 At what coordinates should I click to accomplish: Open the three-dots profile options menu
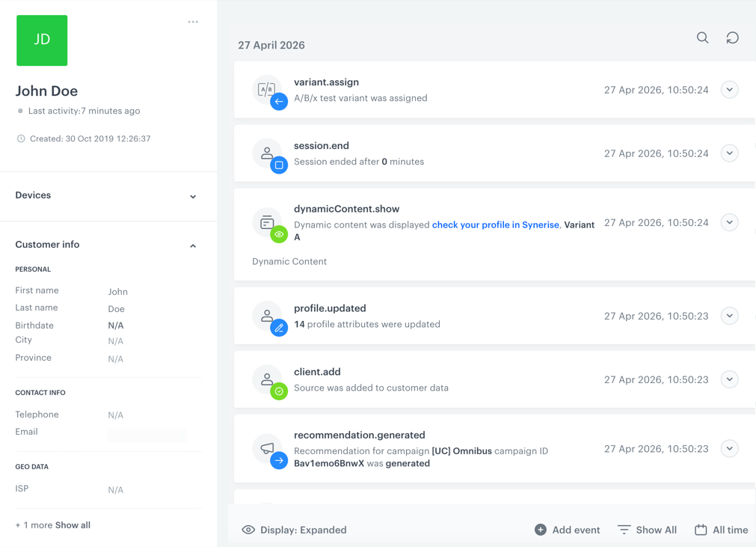(193, 22)
